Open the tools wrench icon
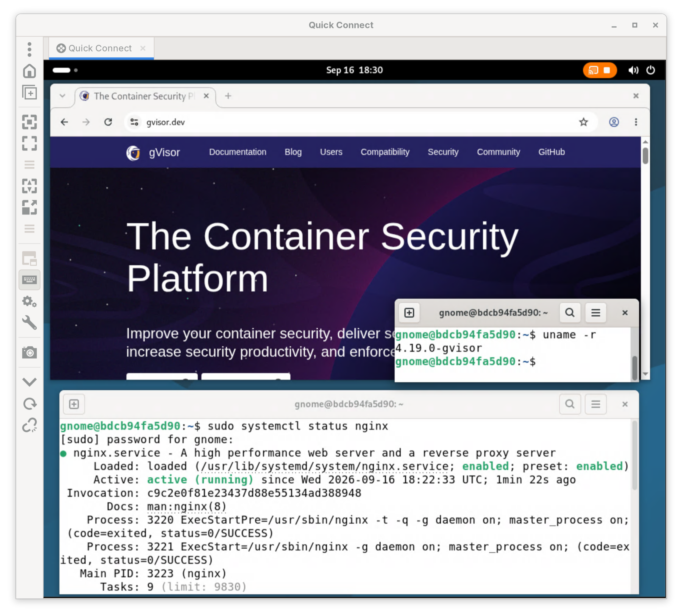Screen dimensions: 682x616 30,323
